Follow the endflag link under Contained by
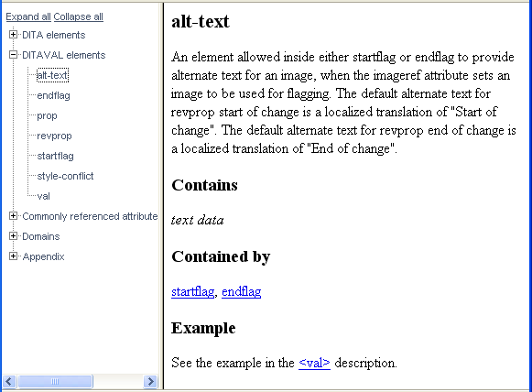 click(x=241, y=291)
